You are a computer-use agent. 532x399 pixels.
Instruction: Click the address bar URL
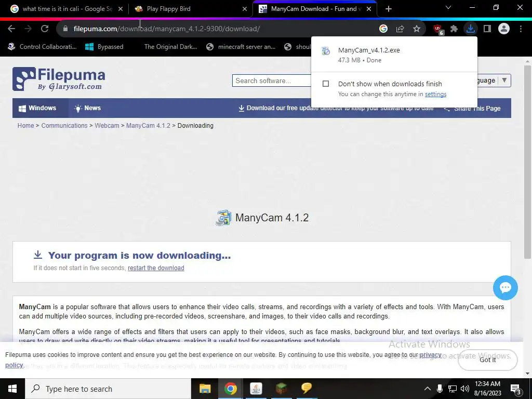click(167, 29)
